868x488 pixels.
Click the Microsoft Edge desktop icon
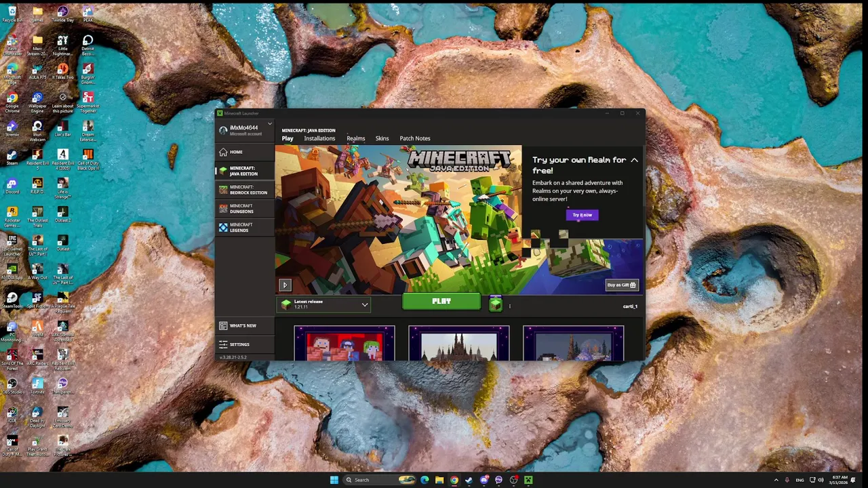click(12, 74)
